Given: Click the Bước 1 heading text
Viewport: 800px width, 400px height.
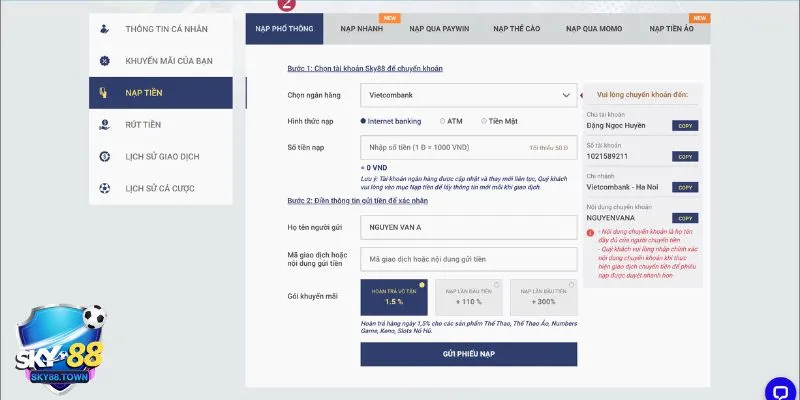Looking at the screenshot, I should coord(365,68).
